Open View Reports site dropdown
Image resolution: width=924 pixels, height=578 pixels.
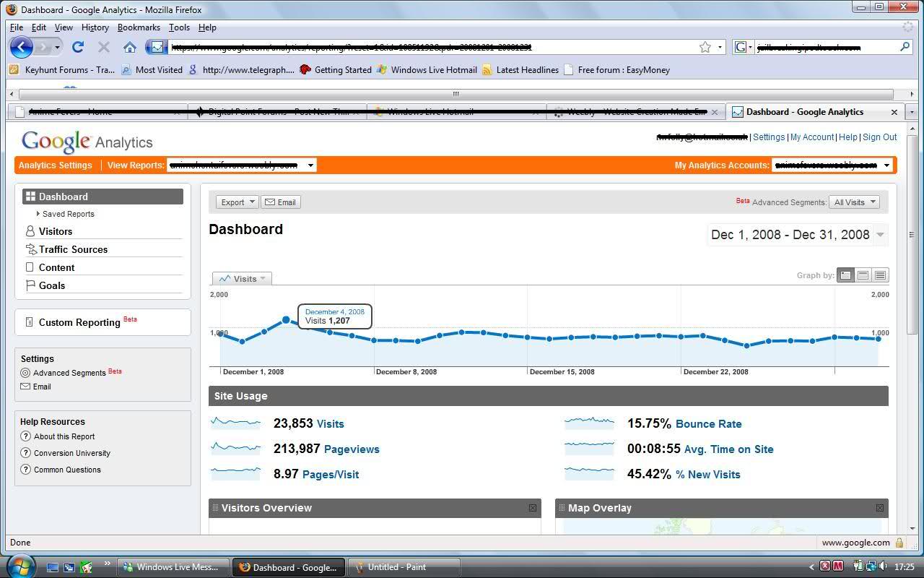click(242, 165)
